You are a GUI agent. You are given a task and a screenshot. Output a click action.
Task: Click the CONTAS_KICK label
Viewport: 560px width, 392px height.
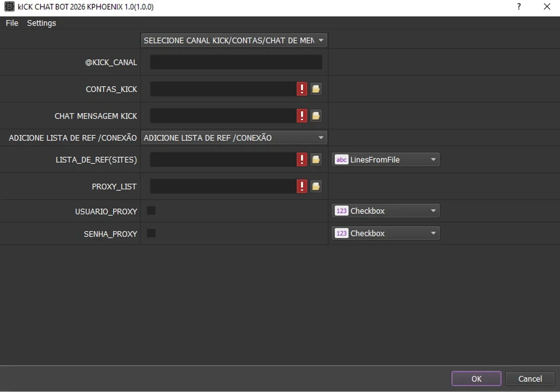111,89
